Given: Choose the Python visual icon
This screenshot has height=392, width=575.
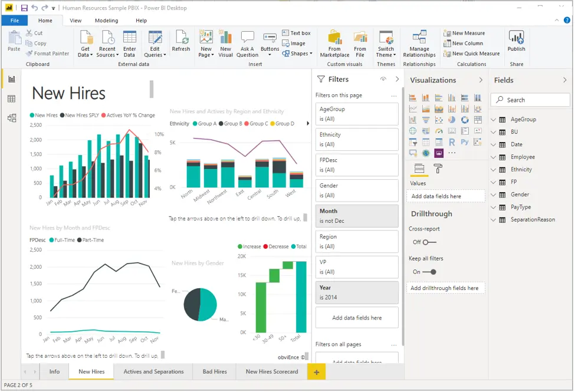Looking at the screenshot, I should [x=465, y=142].
